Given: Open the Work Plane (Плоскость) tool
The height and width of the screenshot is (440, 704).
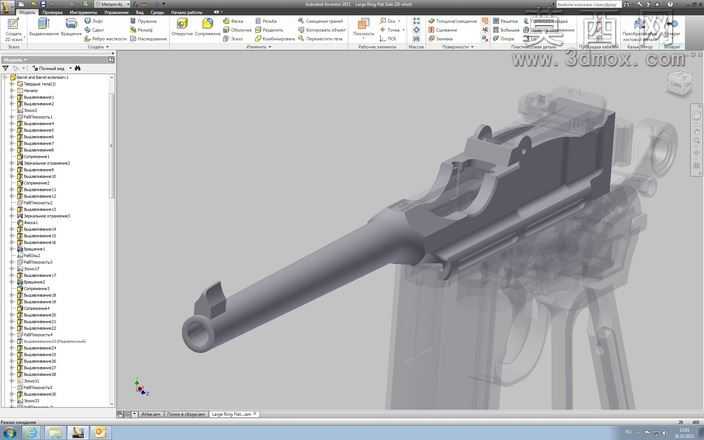Looking at the screenshot, I should (x=363, y=27).
